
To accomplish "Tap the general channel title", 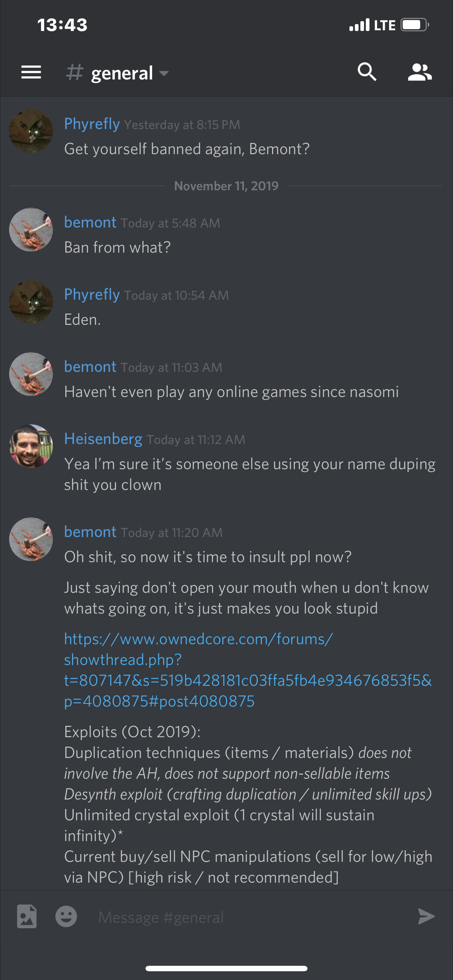I will (x=122, y=73).
